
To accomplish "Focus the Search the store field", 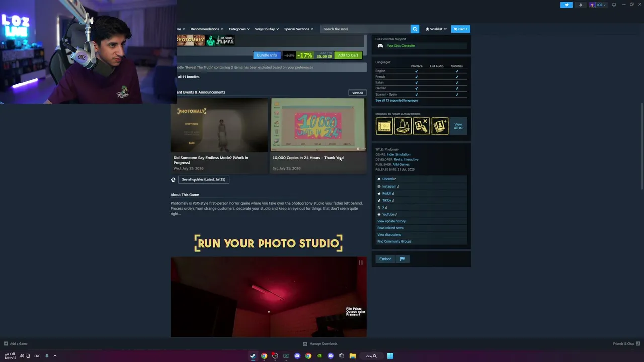I will 365,29.
